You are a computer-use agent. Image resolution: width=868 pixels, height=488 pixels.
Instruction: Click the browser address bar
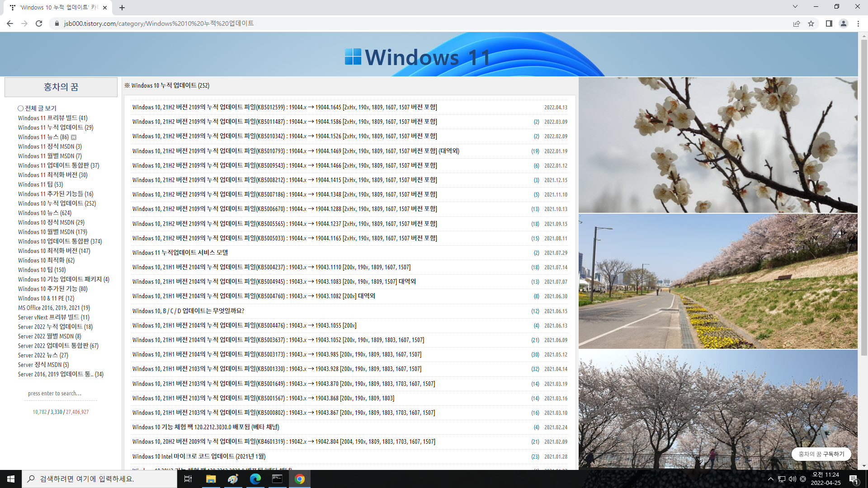pos(425,23)
